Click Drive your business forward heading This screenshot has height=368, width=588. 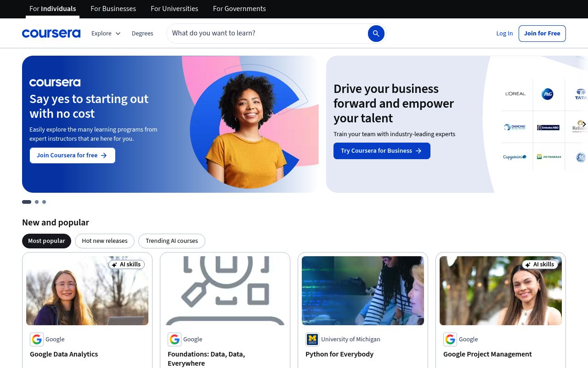394,103
